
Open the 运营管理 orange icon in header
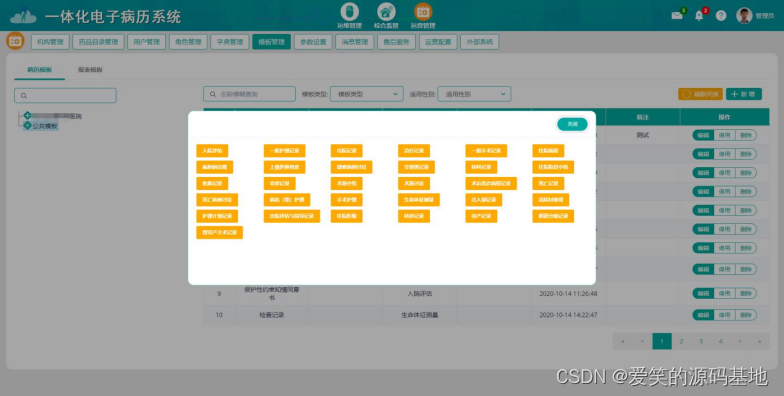423,12
